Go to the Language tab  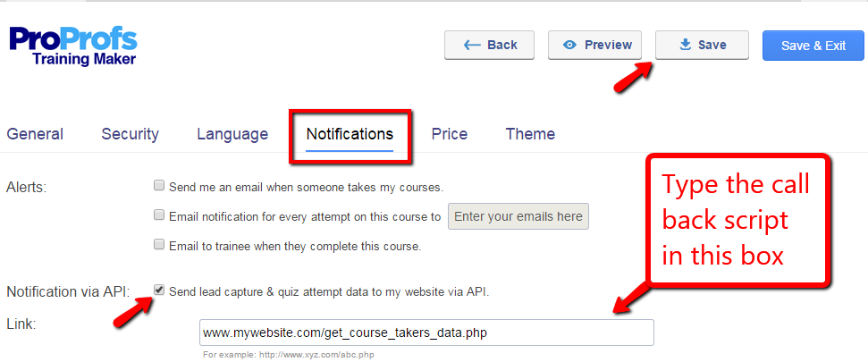(x=232, y=134)
